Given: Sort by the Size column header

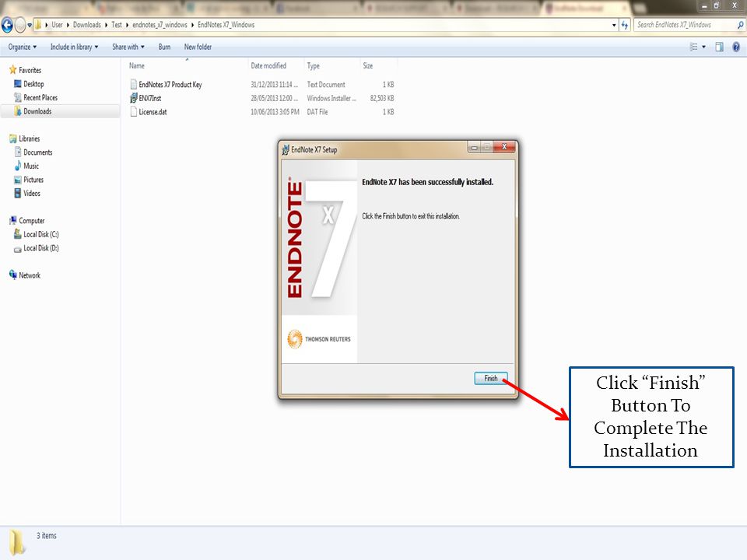Looking at the screenshot, I should coord(368,65).
